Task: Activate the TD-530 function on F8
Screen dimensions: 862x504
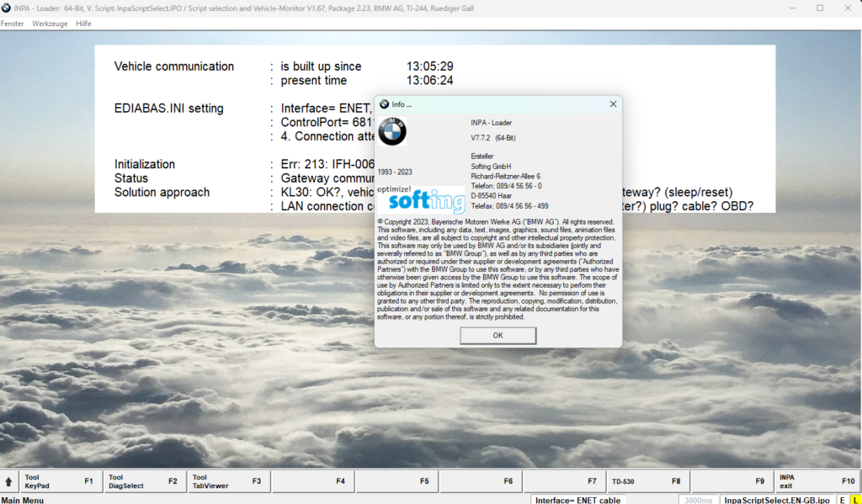Action: (x=648, y=481)
